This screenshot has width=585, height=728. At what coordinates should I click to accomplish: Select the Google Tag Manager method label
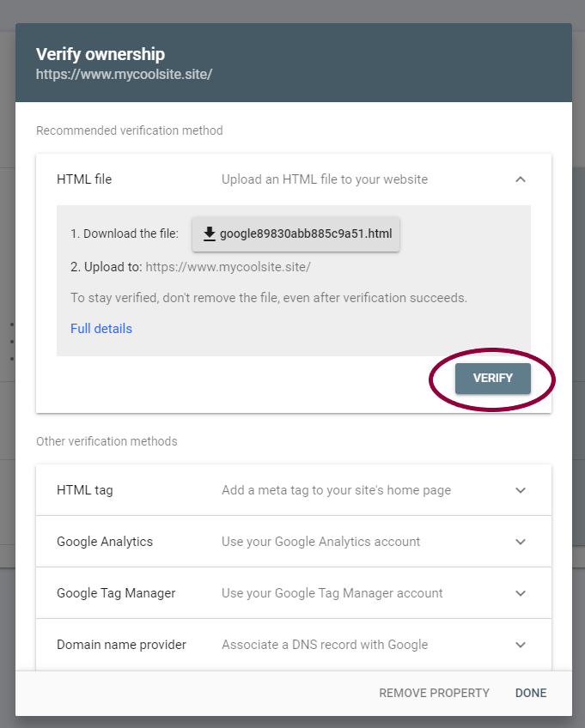[116, 593]
